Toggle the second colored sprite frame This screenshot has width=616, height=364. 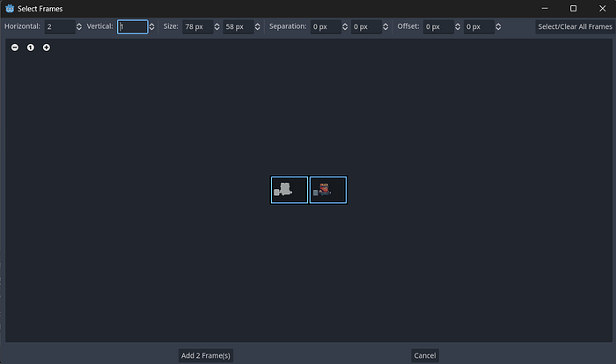[328, 190]
